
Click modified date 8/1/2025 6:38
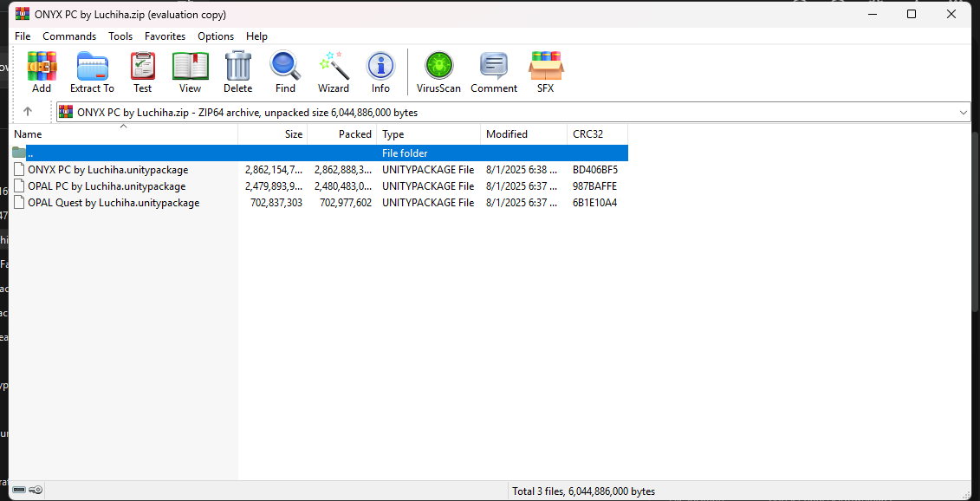(x=522, y=170)
